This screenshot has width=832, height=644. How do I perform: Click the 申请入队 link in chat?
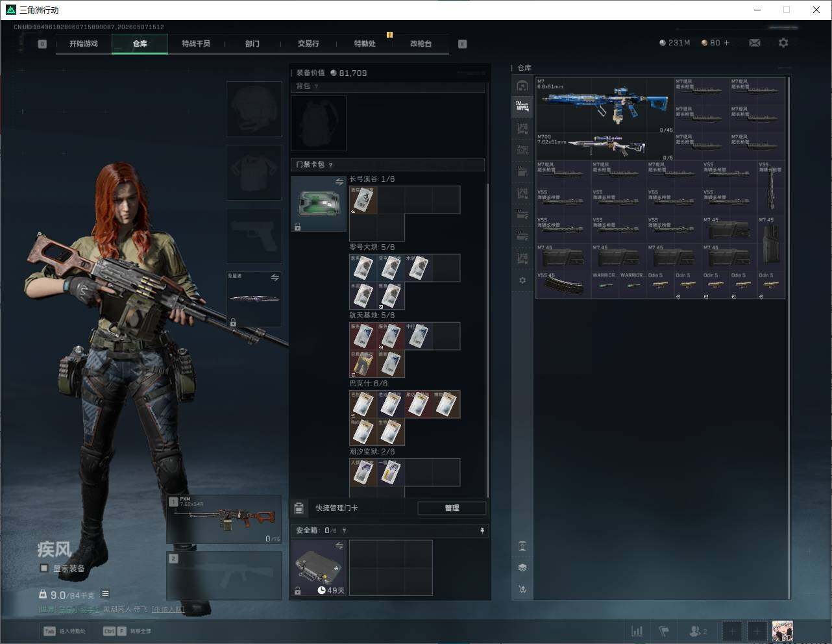tap(168, 610)
